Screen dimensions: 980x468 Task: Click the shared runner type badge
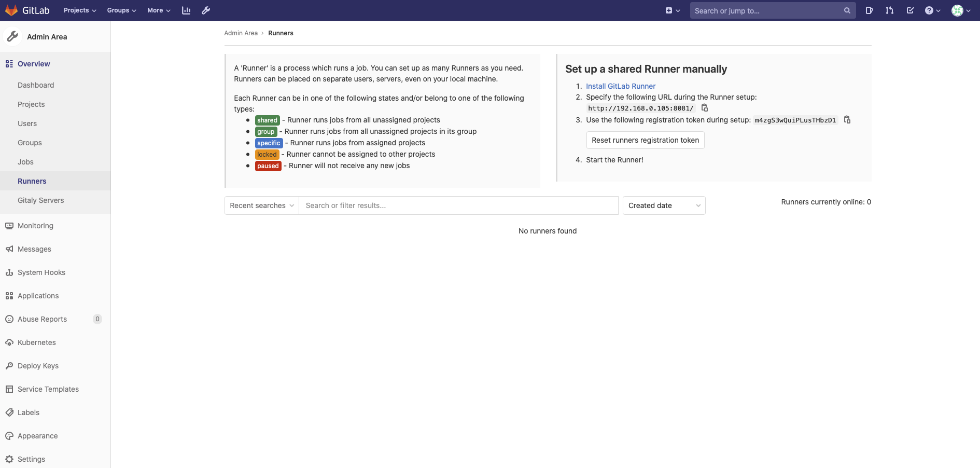coord(267,120)
